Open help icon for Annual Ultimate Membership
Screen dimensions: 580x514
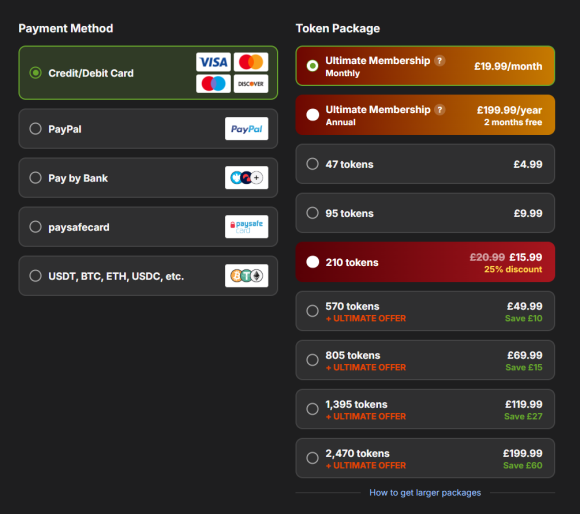[x=439, y=110]
